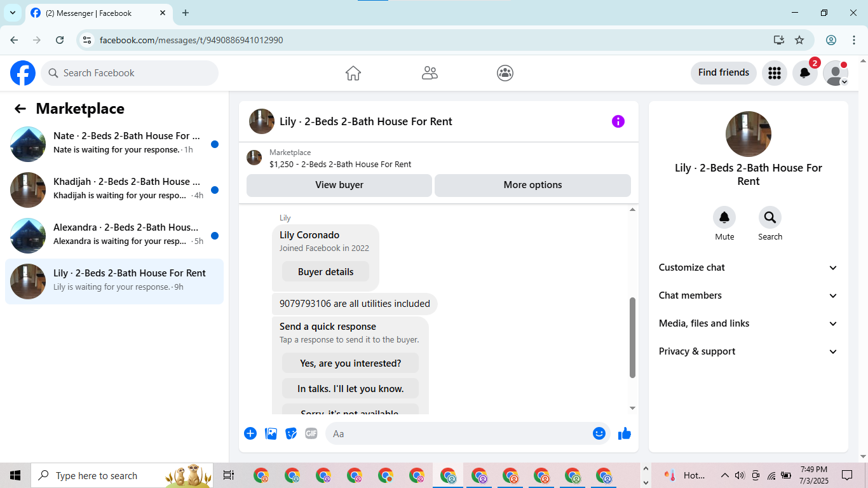The height and width of the screenshot is (488, 868).
Task: Open the notifications bell with 2 badge
Action: [805, 73]
